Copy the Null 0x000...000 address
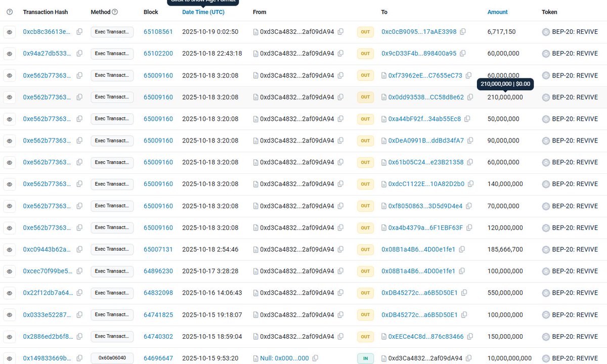Viewport: 607px width, 364px height. coord(315,358)
